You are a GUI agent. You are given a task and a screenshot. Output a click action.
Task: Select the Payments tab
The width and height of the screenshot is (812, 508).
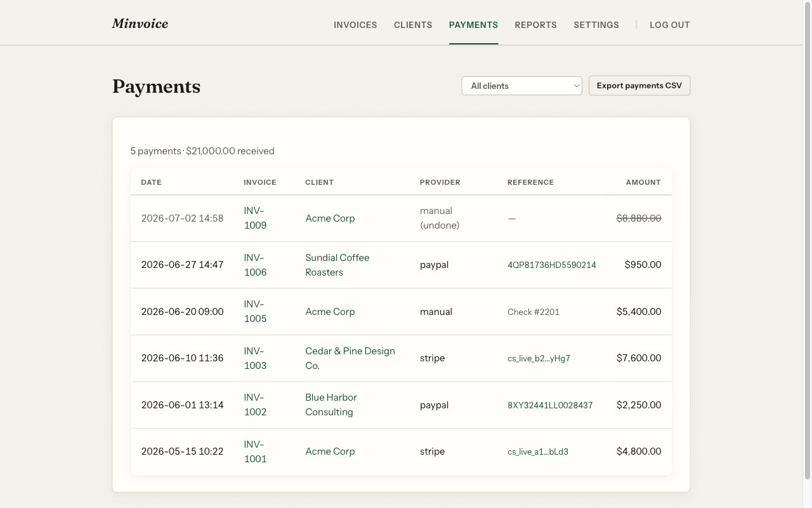point(473,25)
